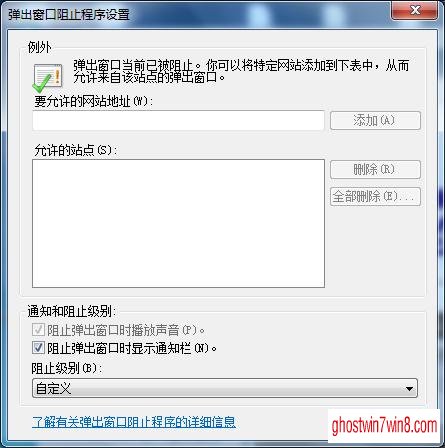Image resolution: width=445 pixels, height=448 pixels.
Task: Click the 要允许的网站地址(W) label
Action: tap(93, 101)
